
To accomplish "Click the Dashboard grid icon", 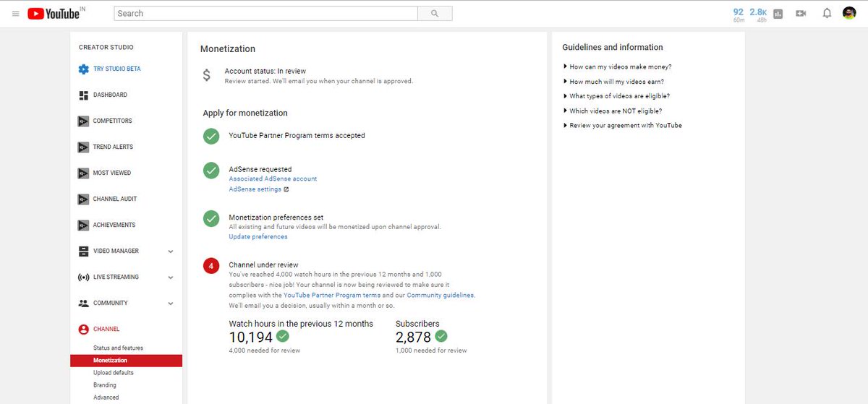I will (84, 95).
